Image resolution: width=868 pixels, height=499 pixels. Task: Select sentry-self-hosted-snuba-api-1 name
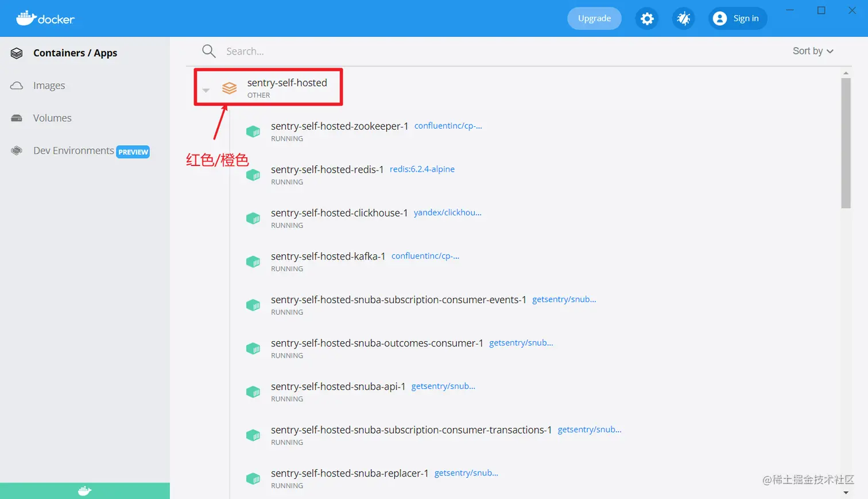tap(338, 386)
